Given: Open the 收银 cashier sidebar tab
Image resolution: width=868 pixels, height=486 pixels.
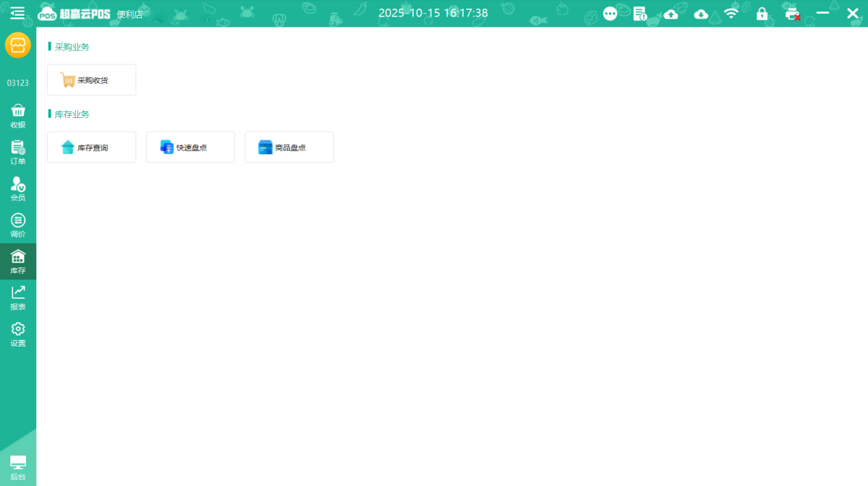Looking at the screenshot, I should pyautogui.click(x=17, y=116).
